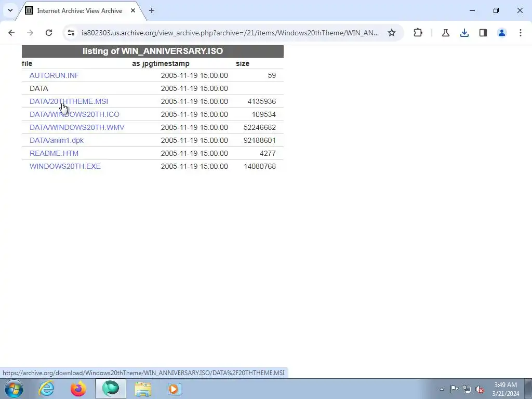
Task: Show browser downloads
Action: (x=464, y=33)
